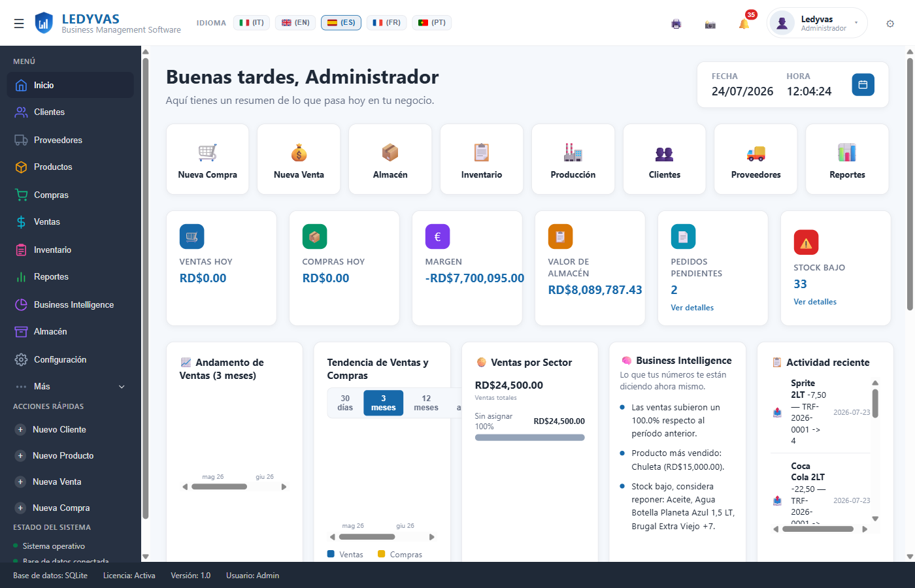The width and height of the screenshot is (915, 588).
Task: Go to Inicio in sidebar
Action: [x=71, y=85]
